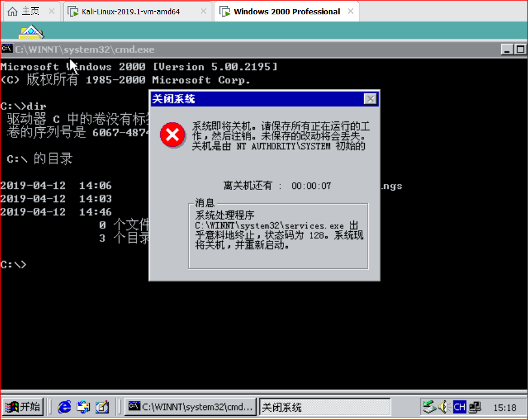
Task: Click the taskbar clock 15:18
Action: click(x=505, y=407)
